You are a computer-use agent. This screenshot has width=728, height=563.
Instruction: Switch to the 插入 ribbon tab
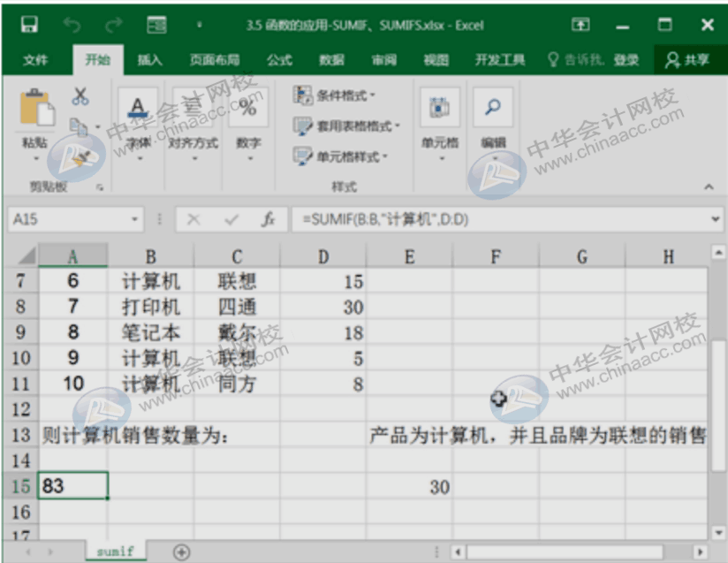click(x=149, y=59)
